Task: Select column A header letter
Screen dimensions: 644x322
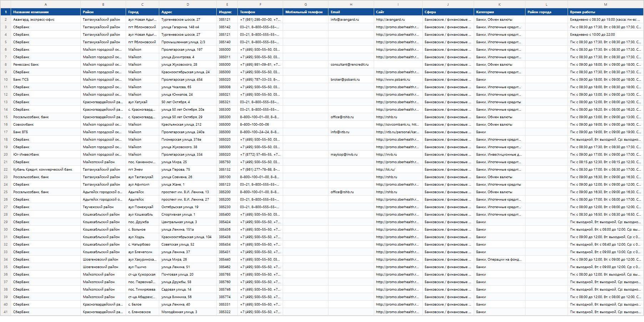Action: pos(46,4)
